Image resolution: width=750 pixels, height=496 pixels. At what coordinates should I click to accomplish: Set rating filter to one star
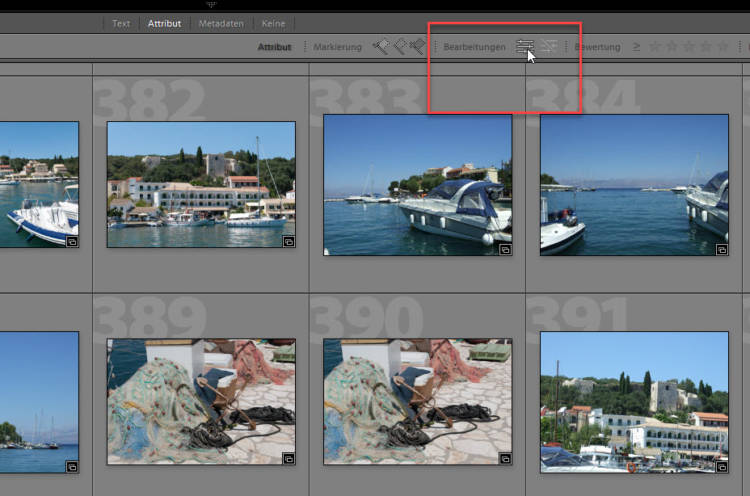(654, 46)
